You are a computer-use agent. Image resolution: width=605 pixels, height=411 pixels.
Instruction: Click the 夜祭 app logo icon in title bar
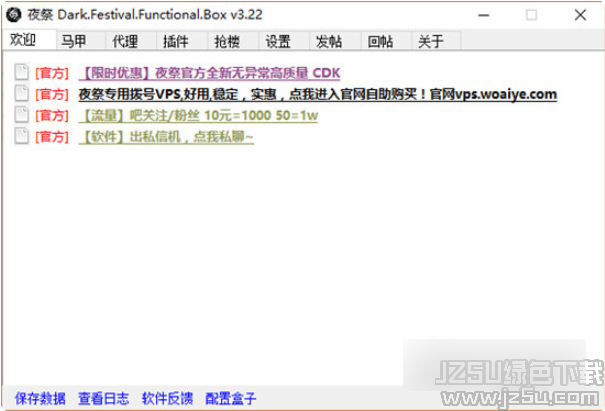click(x=14, y=15)
